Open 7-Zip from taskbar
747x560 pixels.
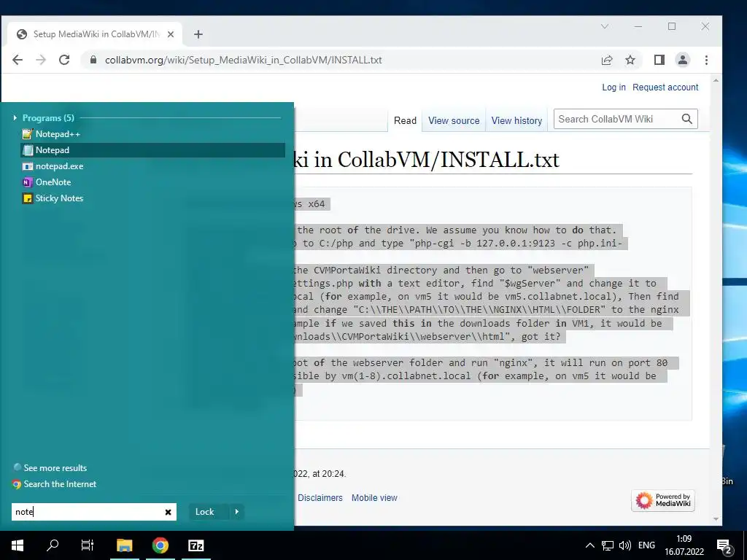[x=196, y=545]
